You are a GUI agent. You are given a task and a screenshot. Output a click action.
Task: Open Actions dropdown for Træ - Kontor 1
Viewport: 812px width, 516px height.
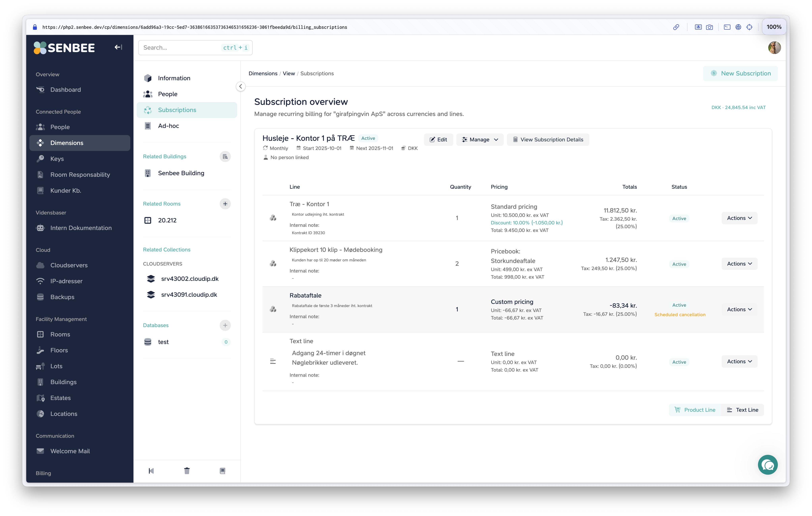[739, 218]
